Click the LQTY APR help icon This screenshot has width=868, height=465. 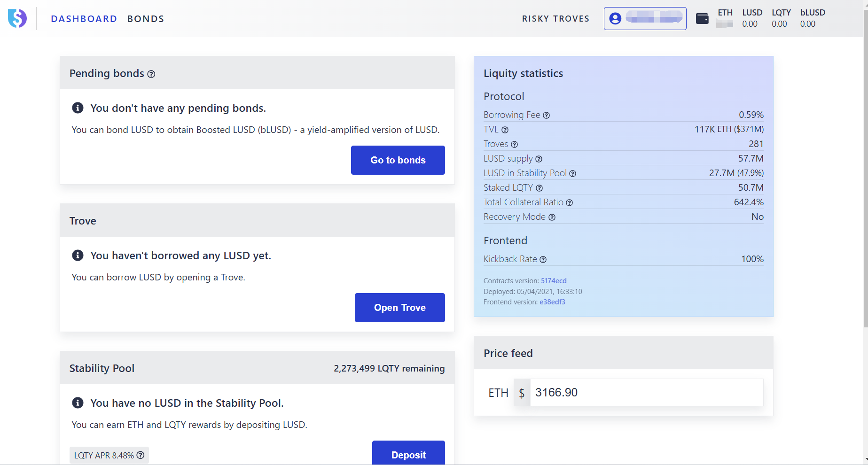click(x=141, y=455)
